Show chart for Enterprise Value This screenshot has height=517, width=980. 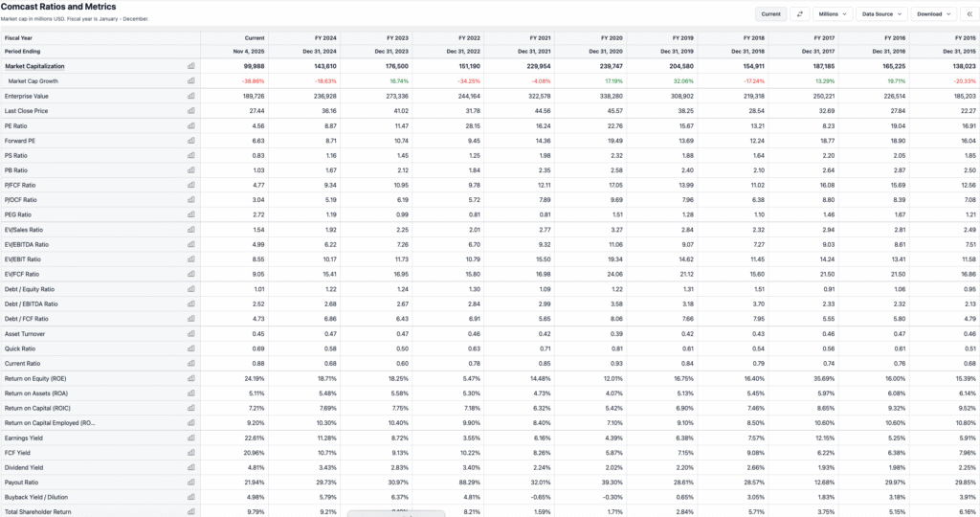pos(191,96)
